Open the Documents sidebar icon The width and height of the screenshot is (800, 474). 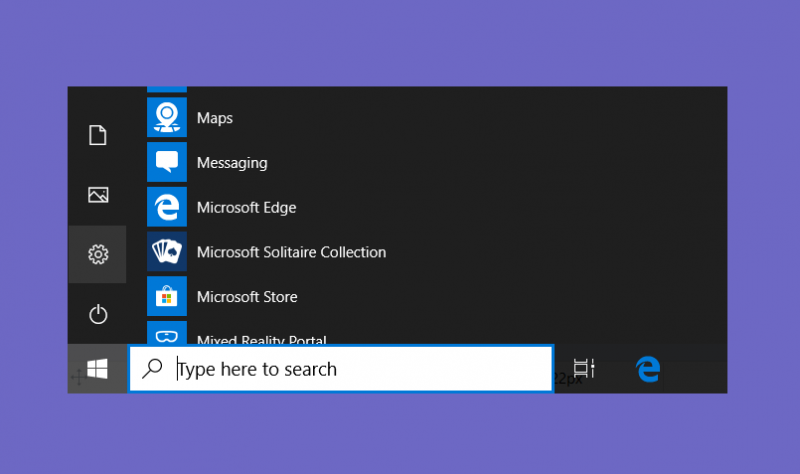(97, 135)
